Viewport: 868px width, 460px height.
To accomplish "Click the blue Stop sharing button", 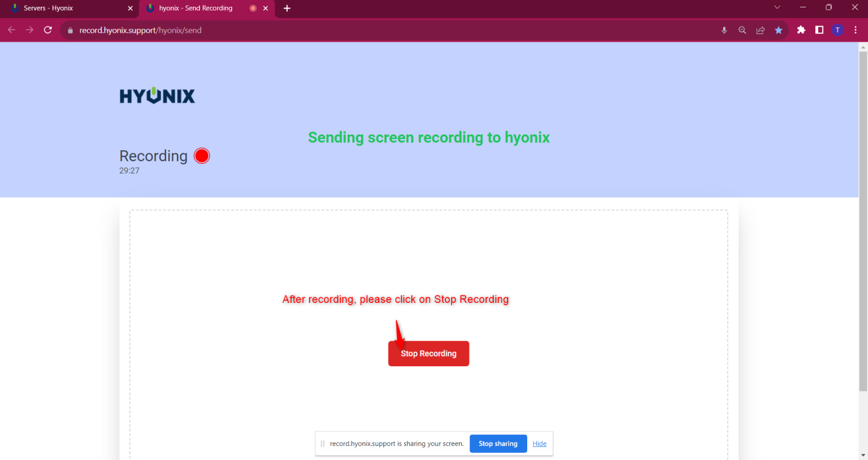I will (x=498, y=444).
